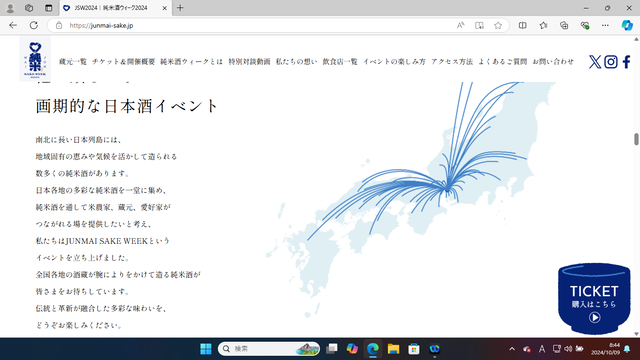
Task: Open the チケット＆開催概要 menu item
Action: 124,62
